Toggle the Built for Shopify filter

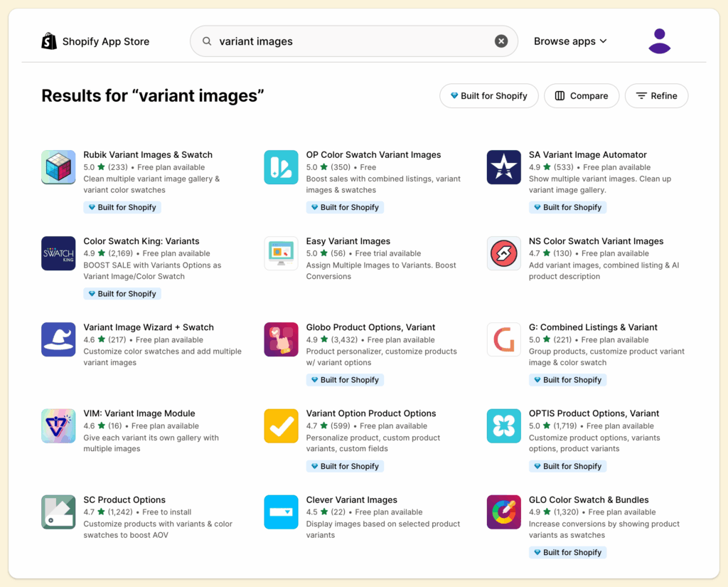[x=488, y=96]
